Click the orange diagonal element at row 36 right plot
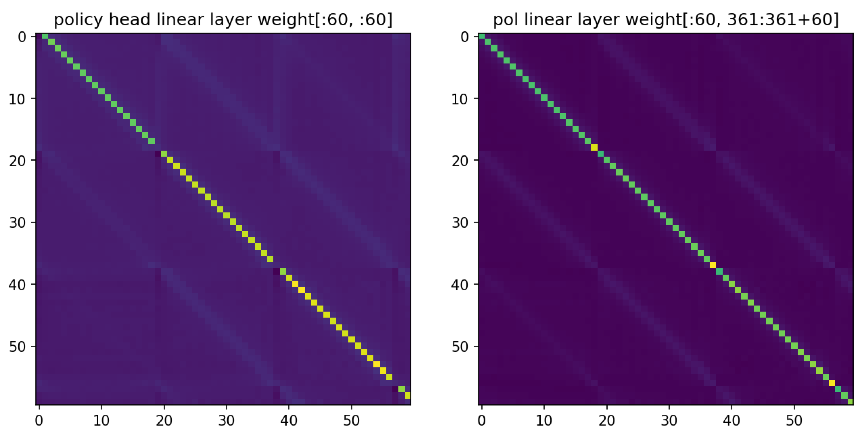 coord(713,265)
